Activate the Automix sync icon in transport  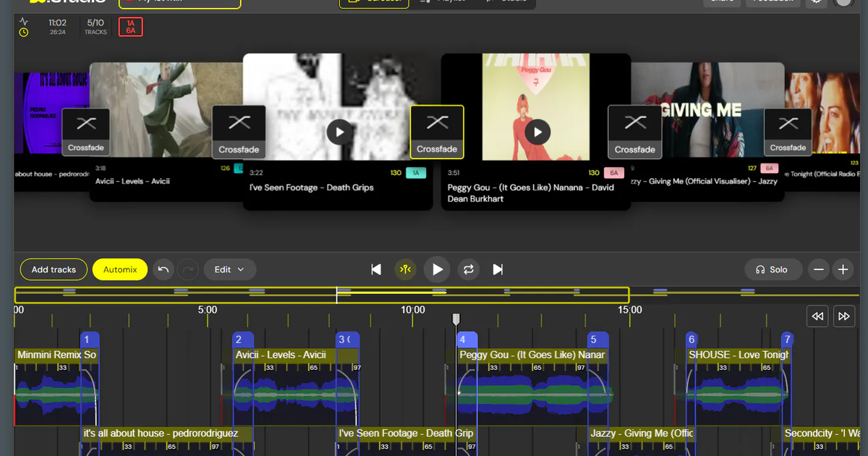pyautogui.click(x=405, y=269)
